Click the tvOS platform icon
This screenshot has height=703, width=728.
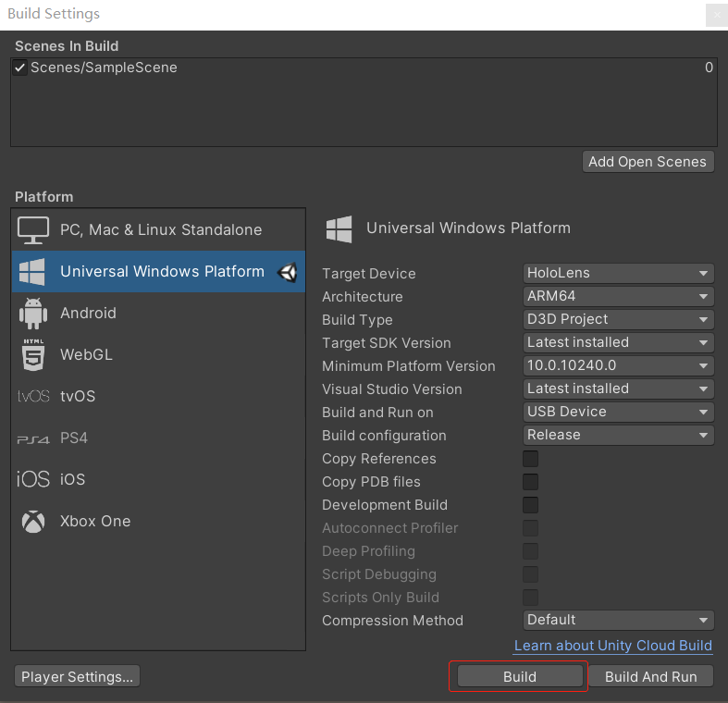[x=33, y=396]
